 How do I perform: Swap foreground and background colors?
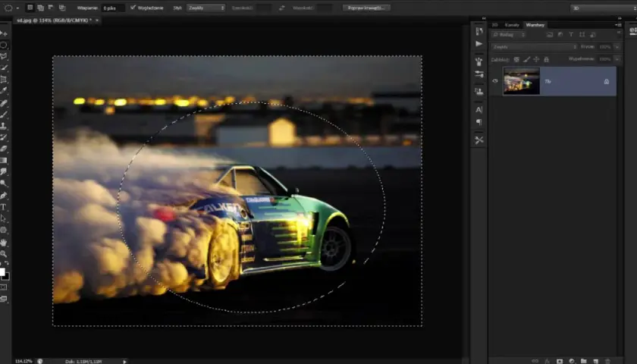(x=7, y=263)
